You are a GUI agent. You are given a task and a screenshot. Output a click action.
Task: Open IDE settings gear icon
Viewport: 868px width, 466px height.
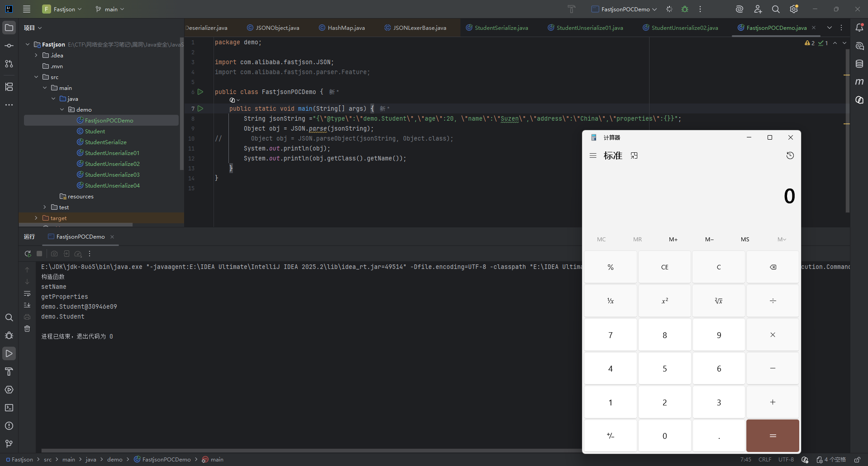click(x=794, y=9)
